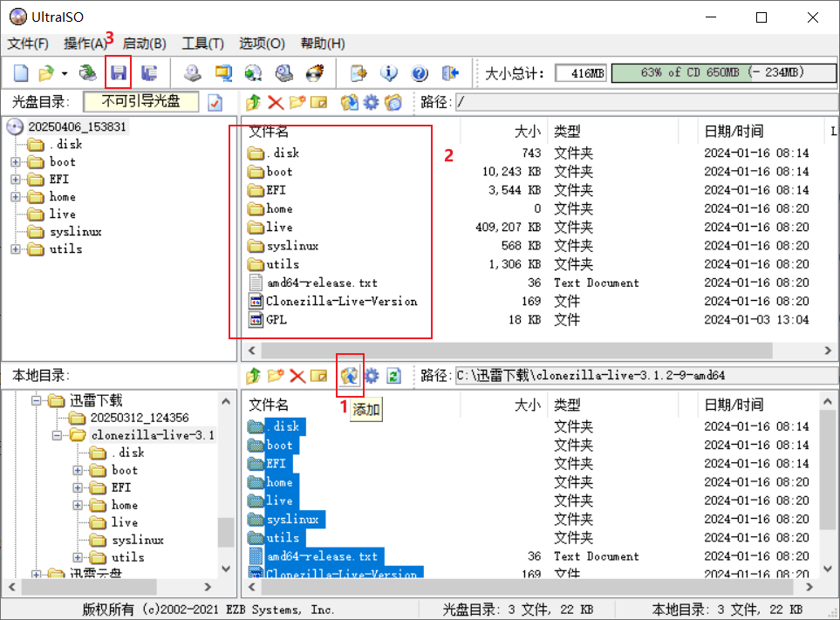Viewport: 840px width, 620px height.
Task: Click the local pane New Folder icon
Action: [x=276, y=376]
